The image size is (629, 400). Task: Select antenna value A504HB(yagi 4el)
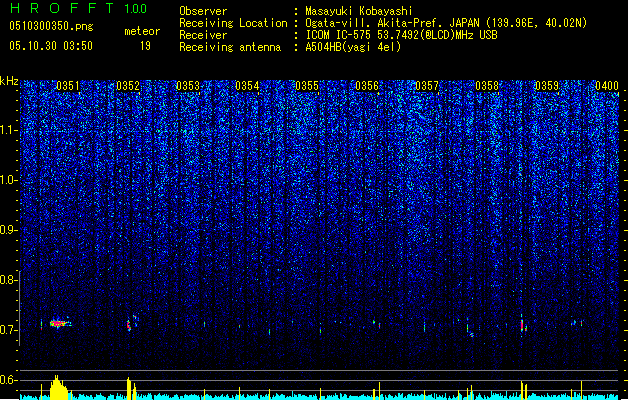[353, 47]
